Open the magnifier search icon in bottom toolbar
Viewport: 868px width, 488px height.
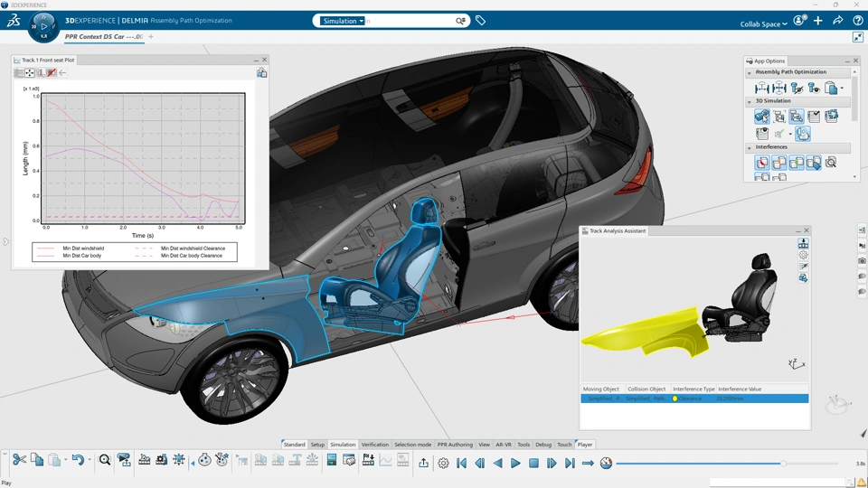pos(105,460)
